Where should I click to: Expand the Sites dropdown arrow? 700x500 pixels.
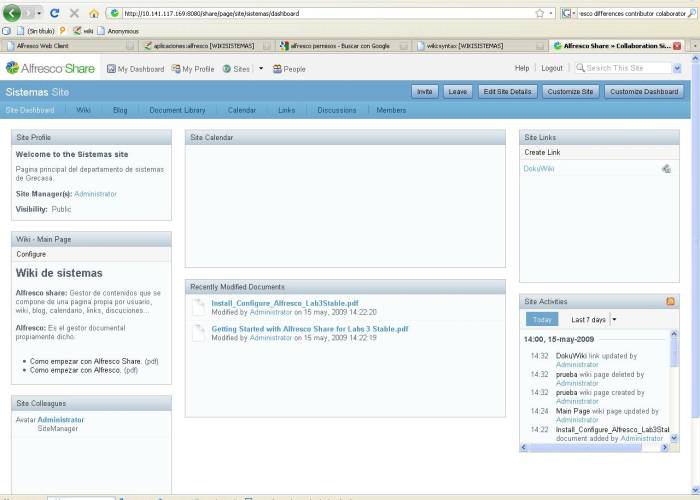[261, 69]
